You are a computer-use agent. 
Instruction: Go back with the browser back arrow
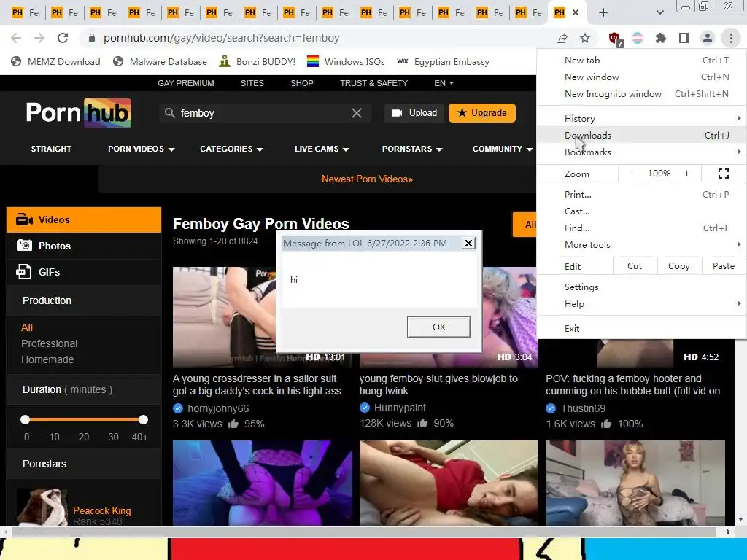(x=16, y=38)
